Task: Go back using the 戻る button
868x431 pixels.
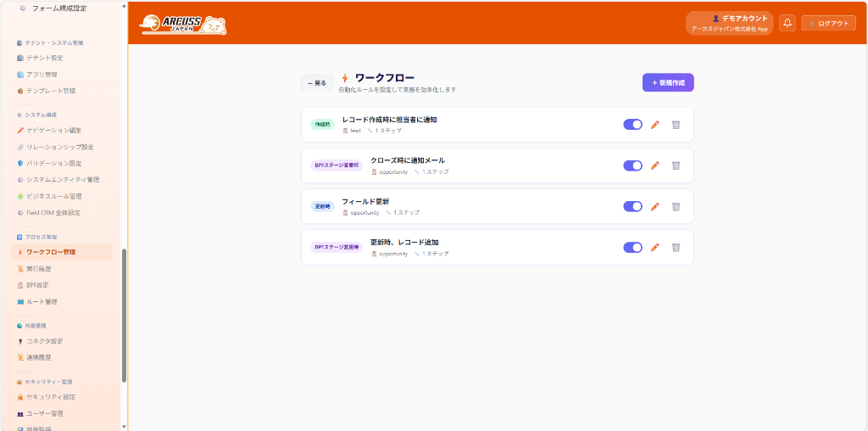Action: [x=317, y=83]
